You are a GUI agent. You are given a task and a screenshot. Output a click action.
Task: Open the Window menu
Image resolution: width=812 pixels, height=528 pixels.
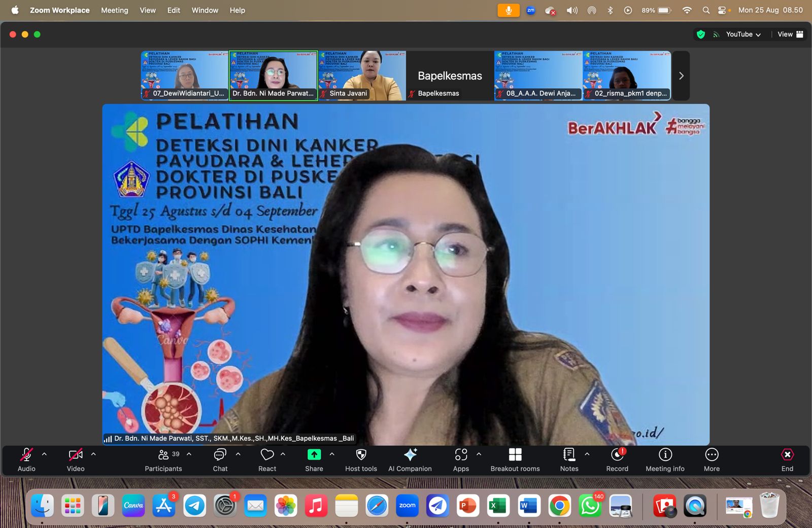(x=205, y=10)
